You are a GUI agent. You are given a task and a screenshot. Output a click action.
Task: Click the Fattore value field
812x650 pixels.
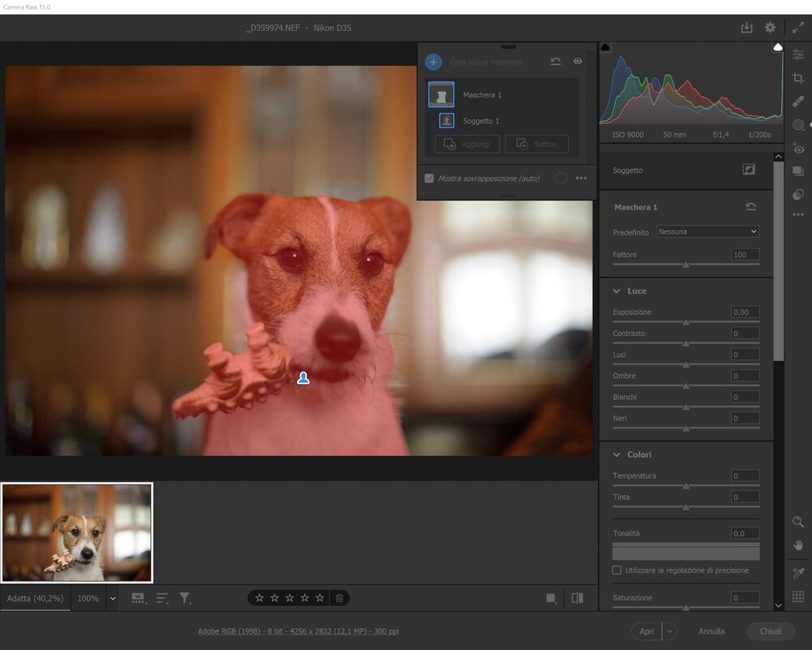coord(745,255)
